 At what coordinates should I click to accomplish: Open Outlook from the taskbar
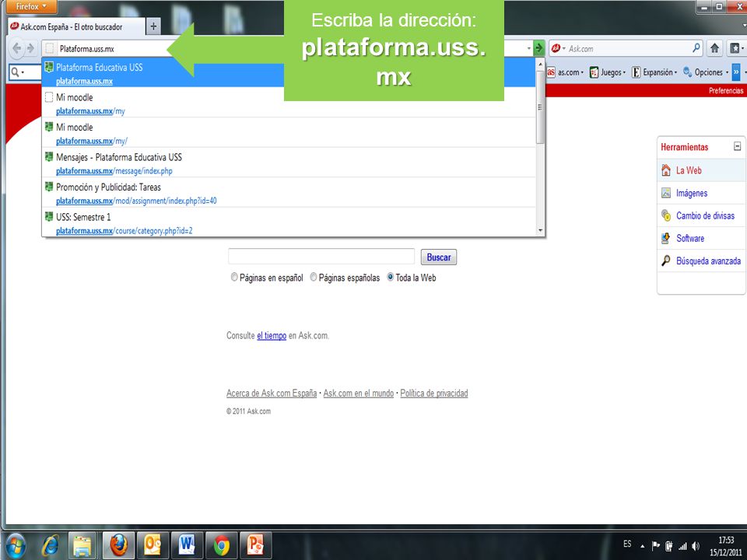click(x=153, y=546)
